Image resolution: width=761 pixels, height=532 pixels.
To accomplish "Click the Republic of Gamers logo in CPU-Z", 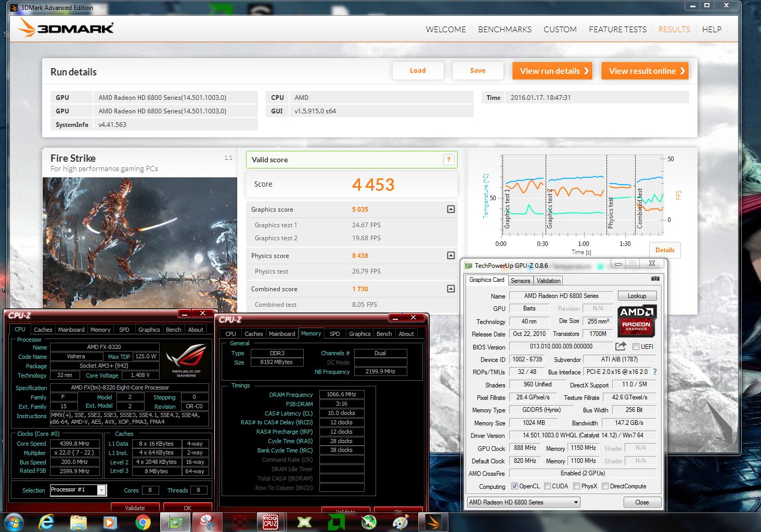I will pyautogui.click(x=186, y=360).
